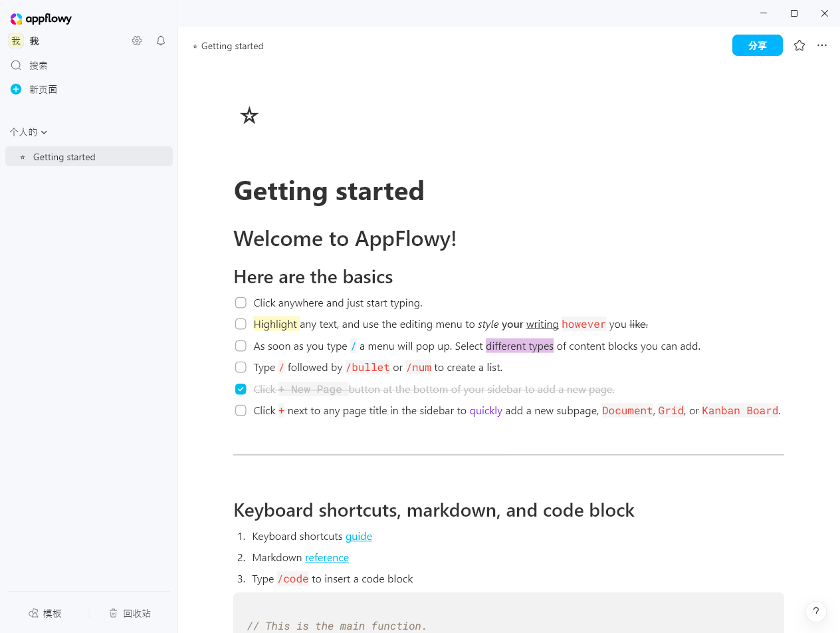840x633 pixels.
Task: Click the blue plus new page icon
Action: click(16, 89)
